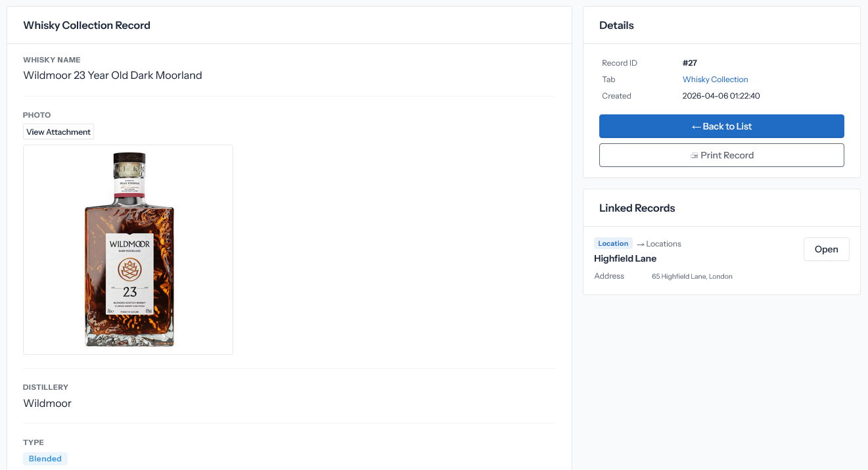
Task: Click the blue Location badge
Action: pyautogui.click(x=613, y=243)
